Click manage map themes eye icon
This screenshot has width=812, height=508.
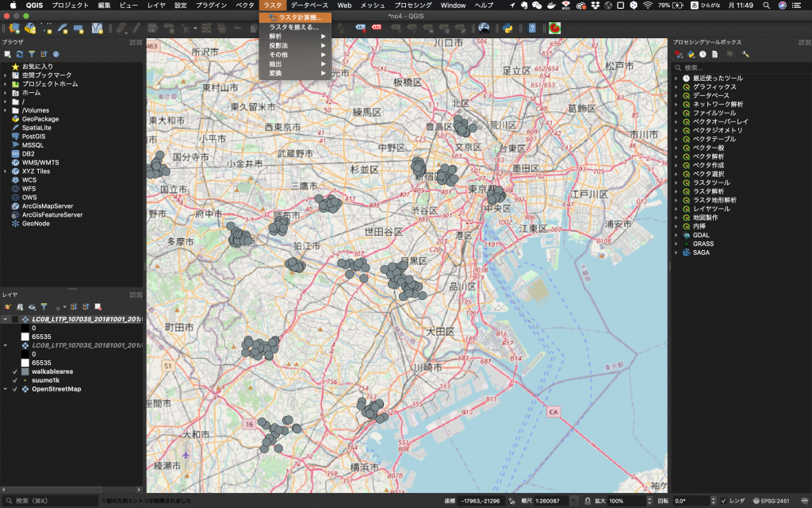(x=32, y=307)
